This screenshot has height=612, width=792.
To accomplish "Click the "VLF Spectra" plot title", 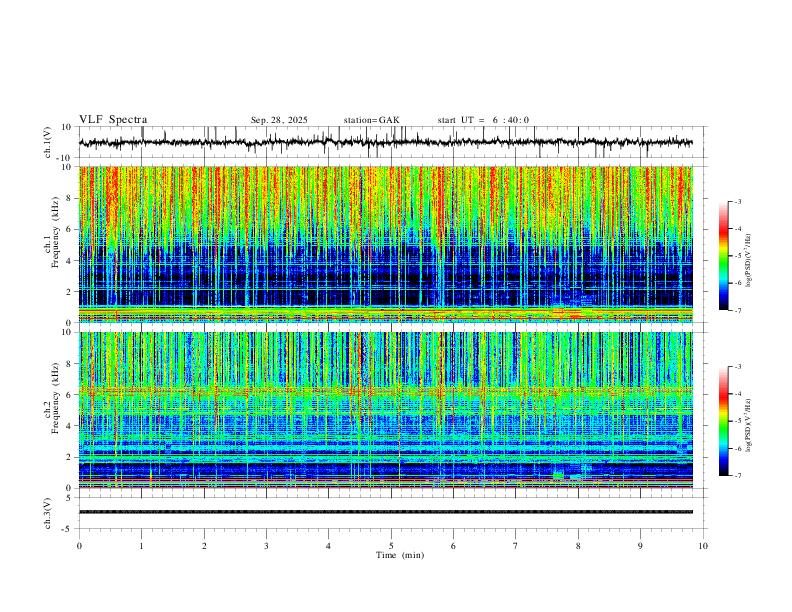I will click(x=113, y=120).
